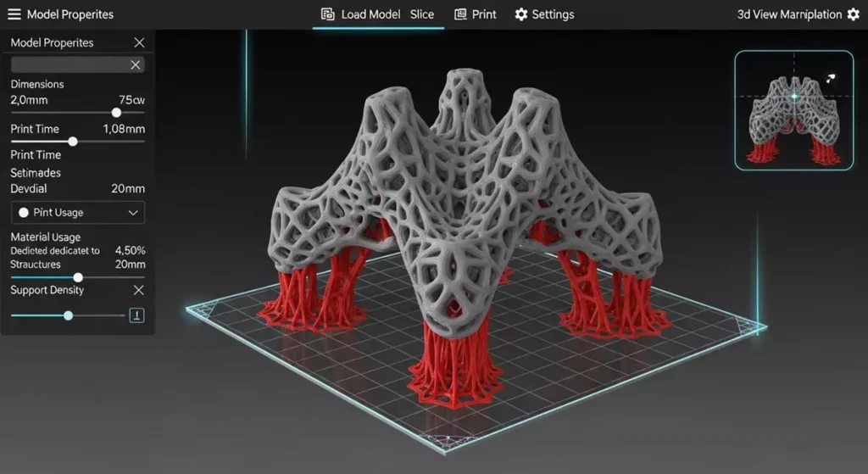Close the Model Properites panel
The image size is (868, 474).
point(139,42)
